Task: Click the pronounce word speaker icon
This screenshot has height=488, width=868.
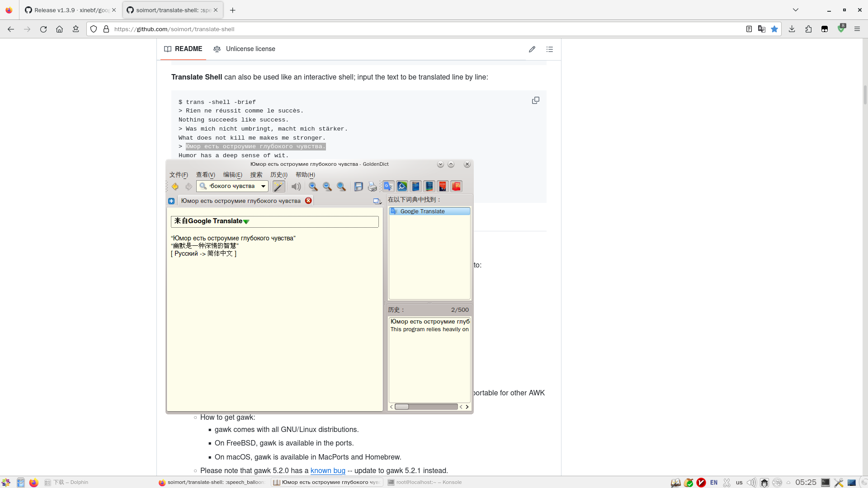Action: point(296,187)
